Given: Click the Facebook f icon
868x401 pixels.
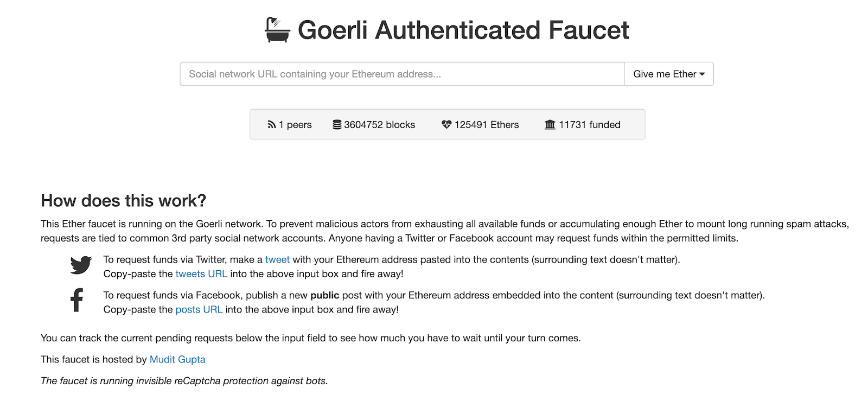Looking at the screenshot, I should click(77, 300).
